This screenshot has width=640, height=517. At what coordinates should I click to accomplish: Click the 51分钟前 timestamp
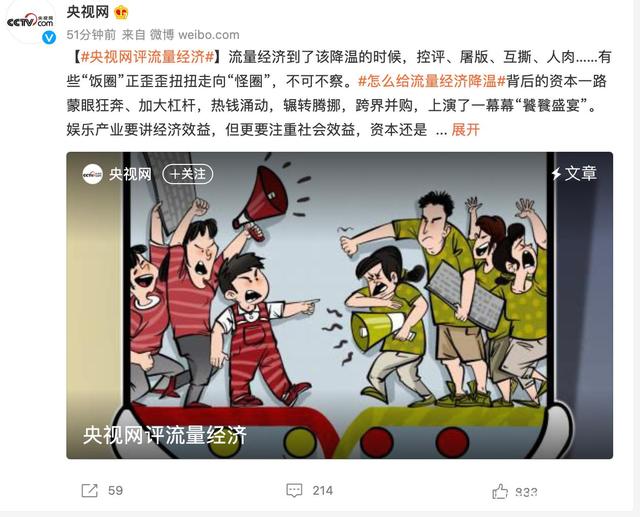pyautogui.click(x=91, y=35)
